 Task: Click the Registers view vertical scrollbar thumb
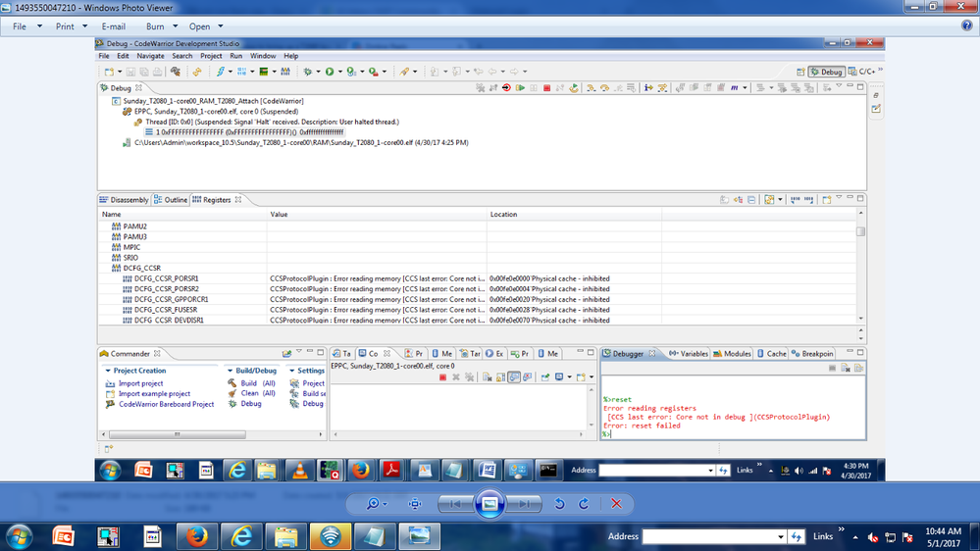click(860, 231)
